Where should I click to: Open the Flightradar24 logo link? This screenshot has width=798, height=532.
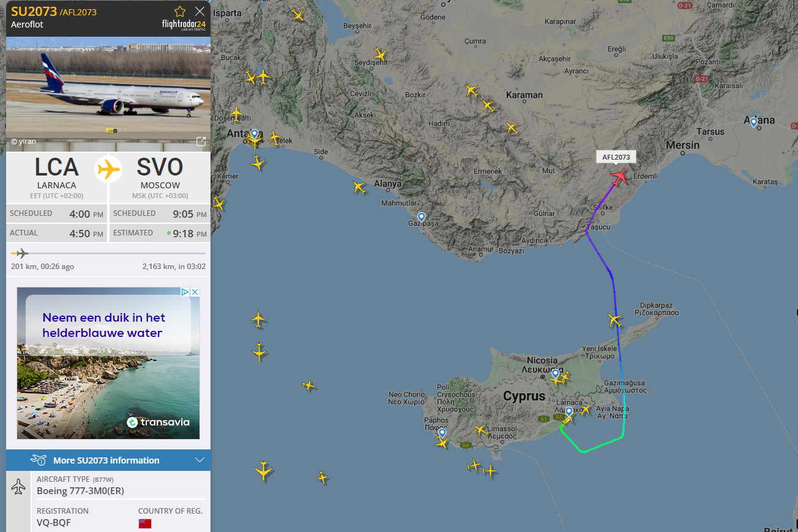tap(184, 25)
